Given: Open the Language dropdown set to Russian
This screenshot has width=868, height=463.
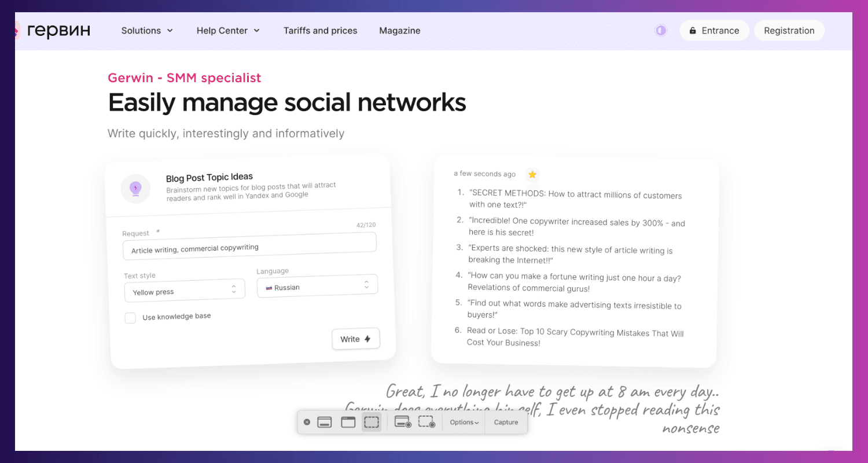Looking at the screenshot, I should click(x=317, y=286).
